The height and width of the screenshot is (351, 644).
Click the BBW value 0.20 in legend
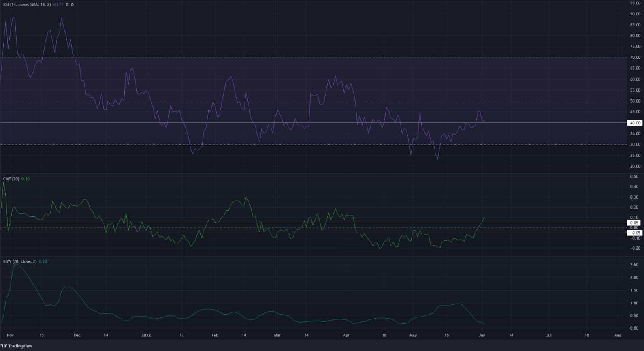coord(43,261)
